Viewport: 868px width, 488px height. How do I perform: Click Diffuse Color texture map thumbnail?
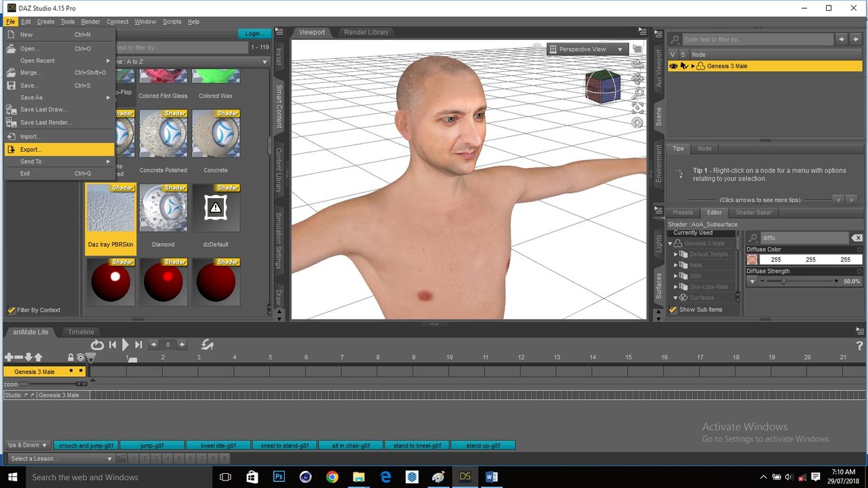tap(752, 260)
